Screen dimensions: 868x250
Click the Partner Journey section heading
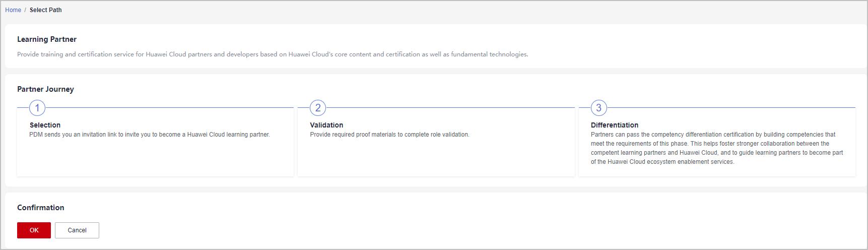pyautogui.click(x=45, y=89)
